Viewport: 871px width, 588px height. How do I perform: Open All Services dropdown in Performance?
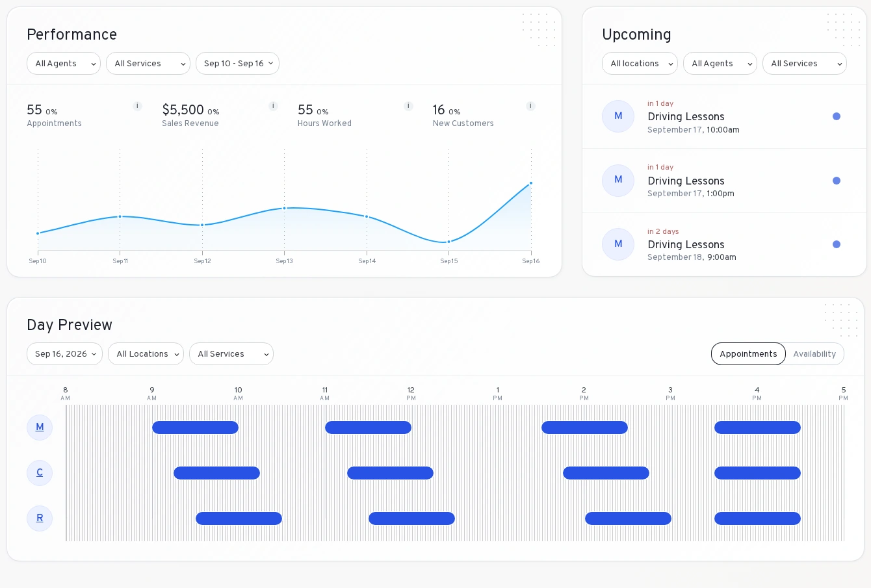pos(148,64)
